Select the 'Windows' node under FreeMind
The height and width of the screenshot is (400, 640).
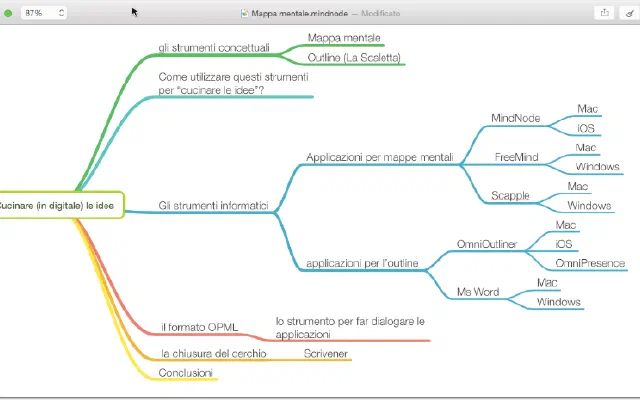click(597, 167)
